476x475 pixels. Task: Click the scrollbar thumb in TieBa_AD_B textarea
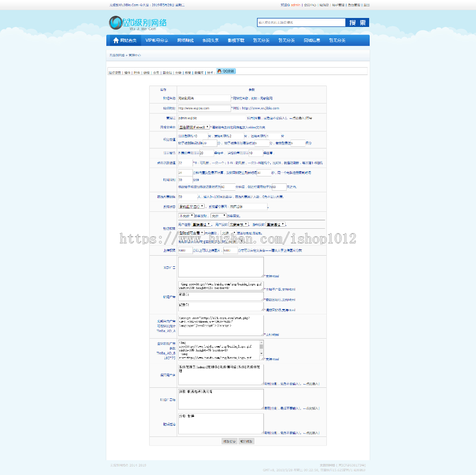pyautogui.click(x=261, y=347)
